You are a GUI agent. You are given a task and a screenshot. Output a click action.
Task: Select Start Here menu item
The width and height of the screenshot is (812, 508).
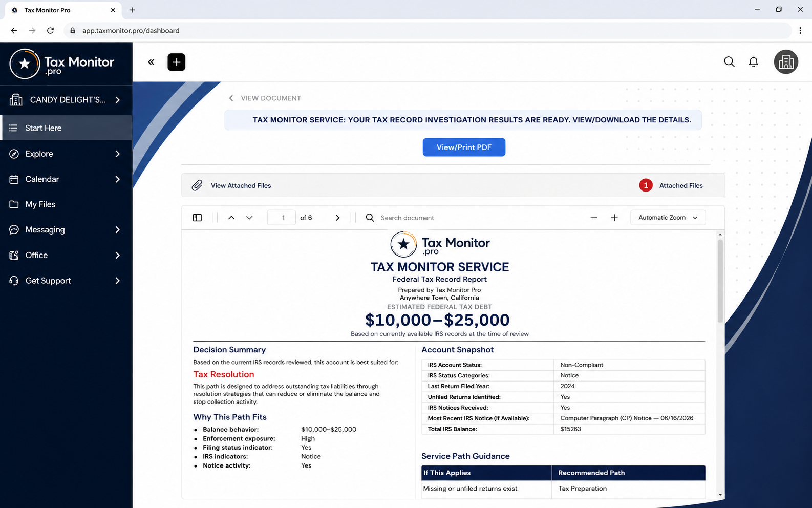(x=67, y=128)
